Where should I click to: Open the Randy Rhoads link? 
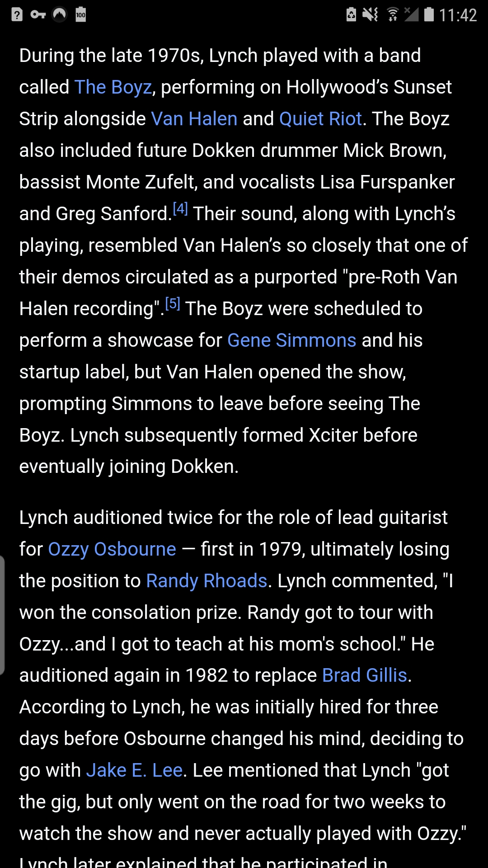[206, 581]
